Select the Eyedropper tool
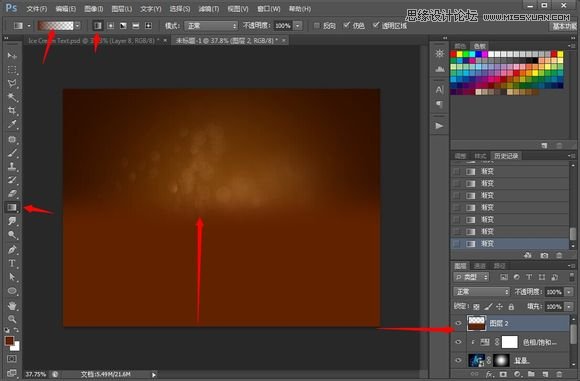580x381 pixels. [x=12, y=125]
